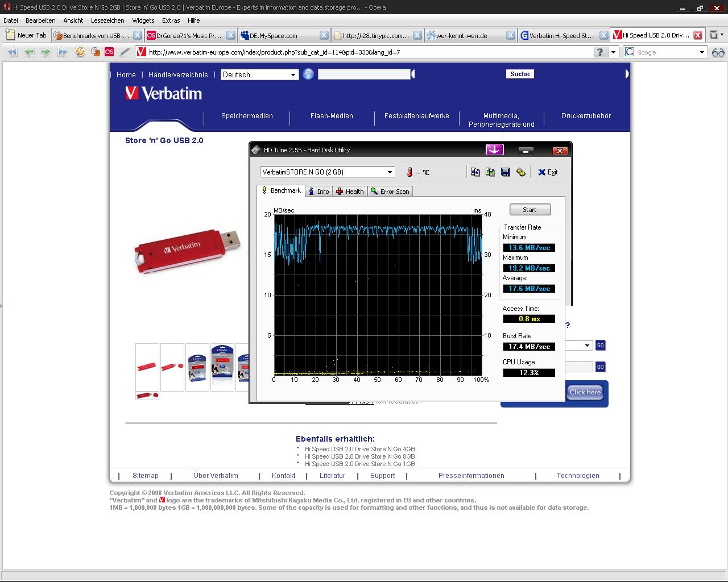Open closed tabs trash can icon
Image resolution: width=728 pixels, height=582 pixels.
(x=714, y=35)
